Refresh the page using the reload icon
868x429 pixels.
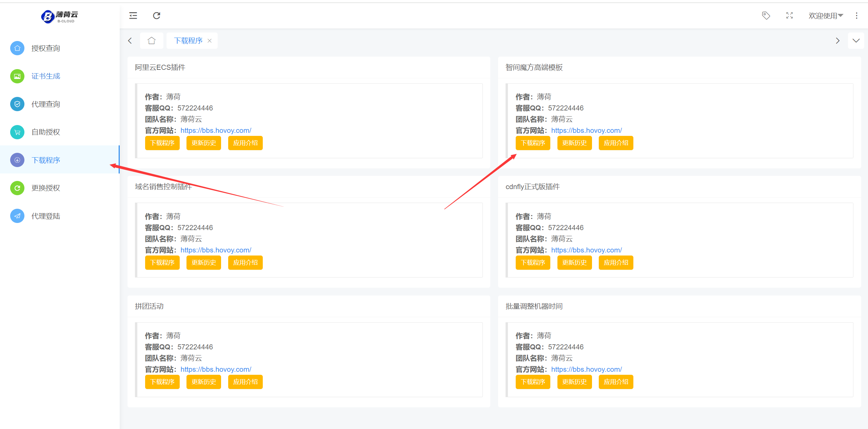coord(157,16)
